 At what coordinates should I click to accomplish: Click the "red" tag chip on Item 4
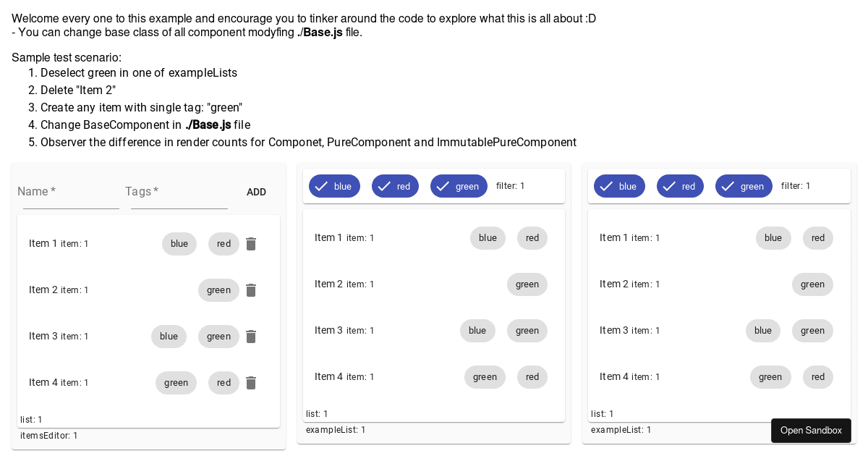tap(224, 383)
